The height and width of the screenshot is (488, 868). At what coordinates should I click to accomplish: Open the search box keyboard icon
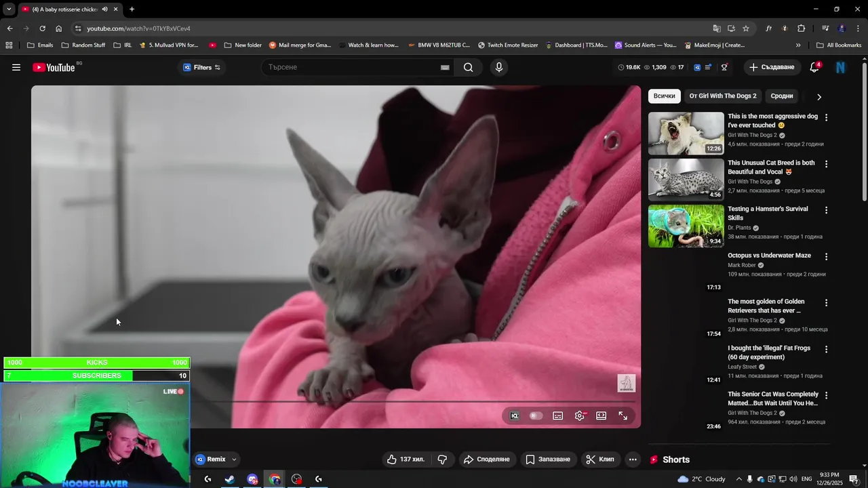pyautogui.click(x=445, y=67)
